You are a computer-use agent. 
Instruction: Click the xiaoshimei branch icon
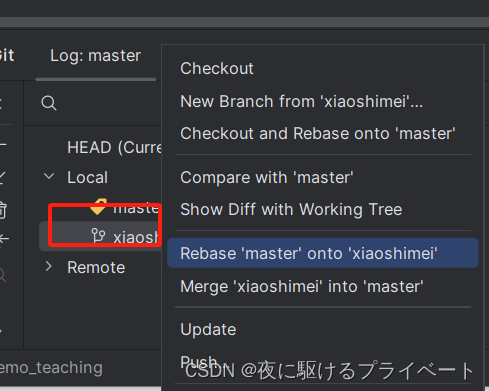pyautogui.click(x=98, y=236)
